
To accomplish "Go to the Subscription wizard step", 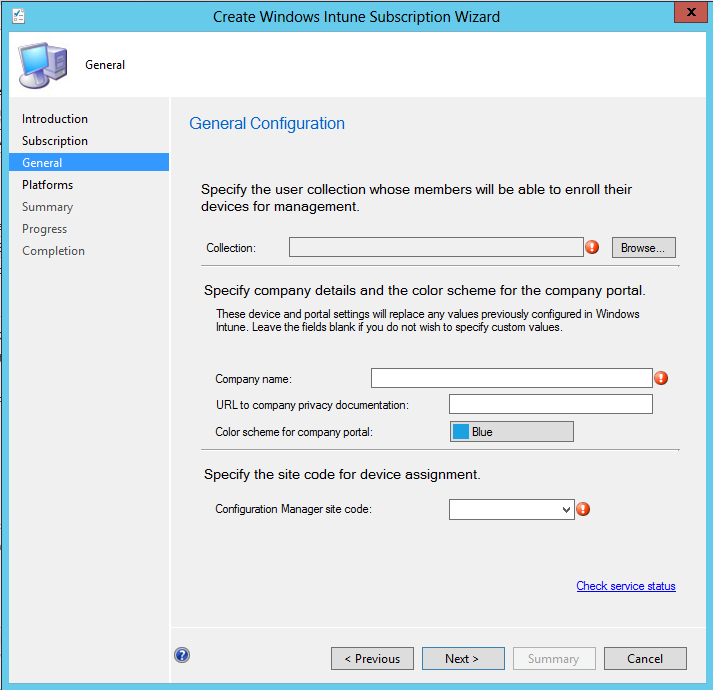I will tap(55, 141).
